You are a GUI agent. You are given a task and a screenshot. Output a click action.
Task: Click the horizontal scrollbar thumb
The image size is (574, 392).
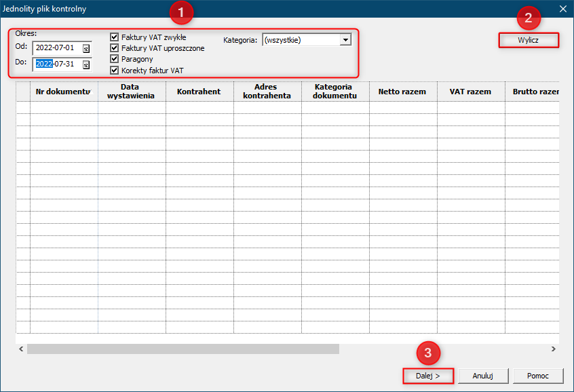tap(183, 349)
